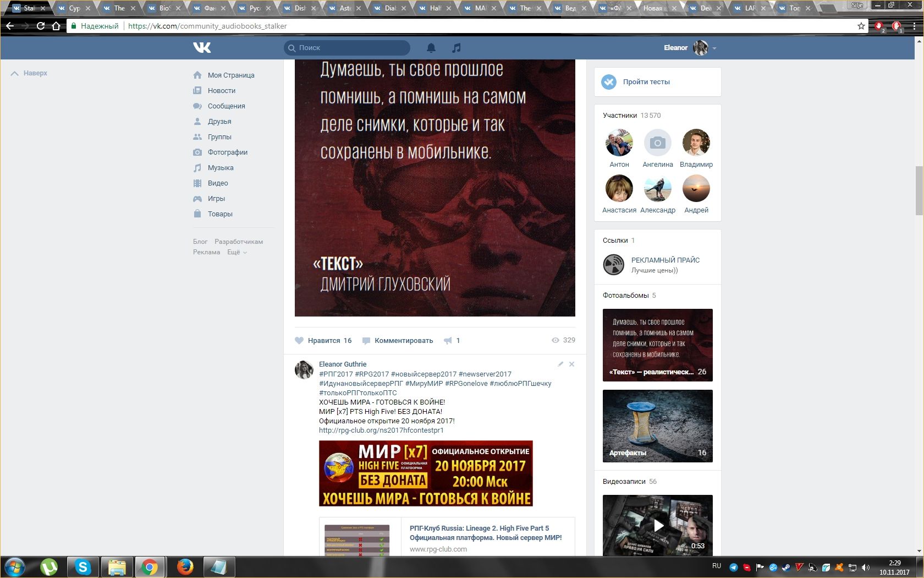Open the «Текст» photo album thumbnail

pos(658,345)
